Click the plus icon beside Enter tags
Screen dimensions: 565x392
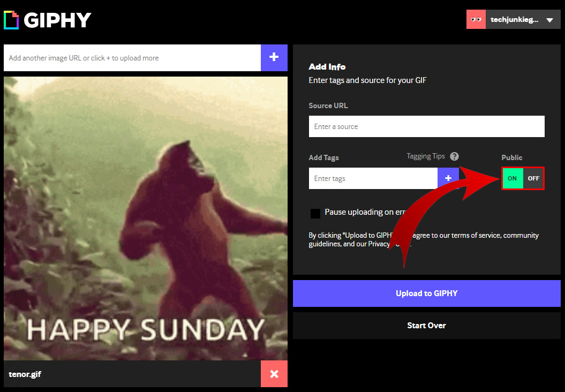pyautogui.click(x=448, y=178)
